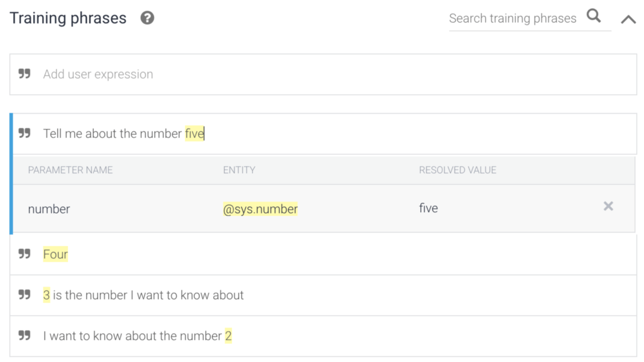Viewport: 644px width, 362px height.
Task: Click the search magnifier icon
Action: click(x=594, y=16)
